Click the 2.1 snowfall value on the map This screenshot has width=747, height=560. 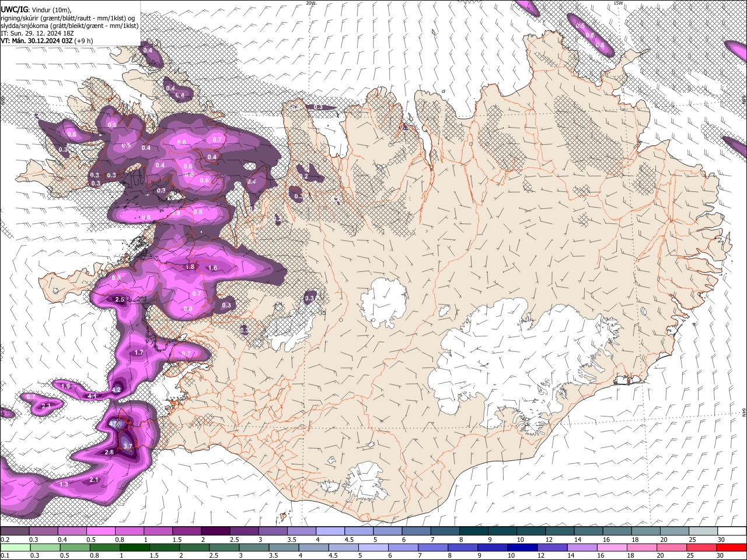[x=95, y=480]
